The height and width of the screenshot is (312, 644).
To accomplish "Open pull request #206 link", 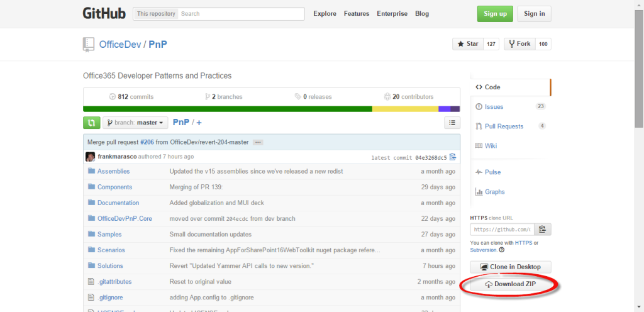I will tap(147, 142).
